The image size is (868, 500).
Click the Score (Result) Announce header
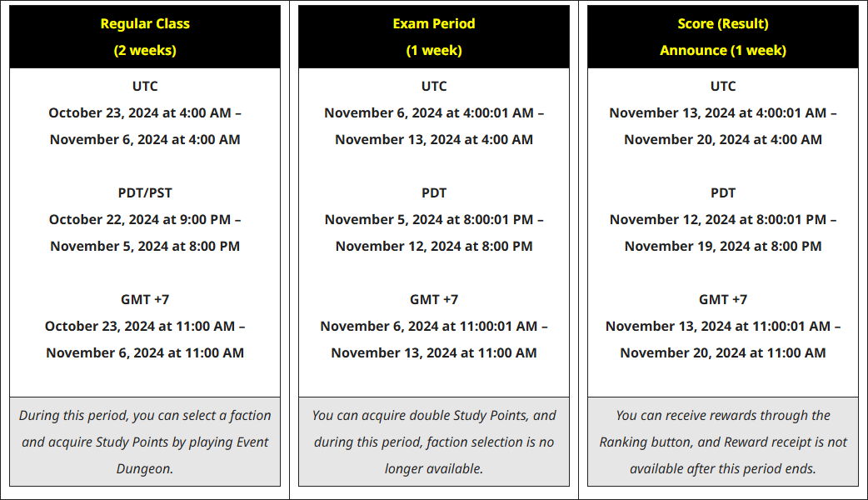pyautogui.click(x=723, y=37)
